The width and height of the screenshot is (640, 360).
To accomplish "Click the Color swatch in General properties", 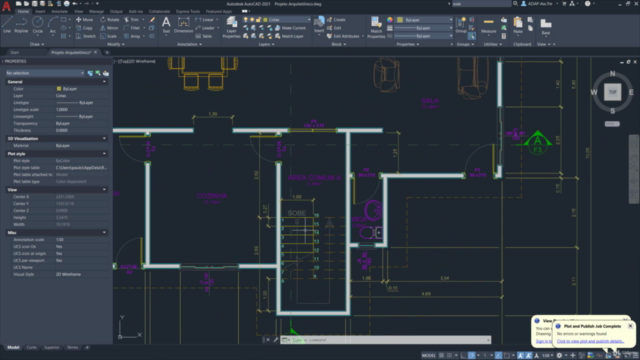I will 59,89.
